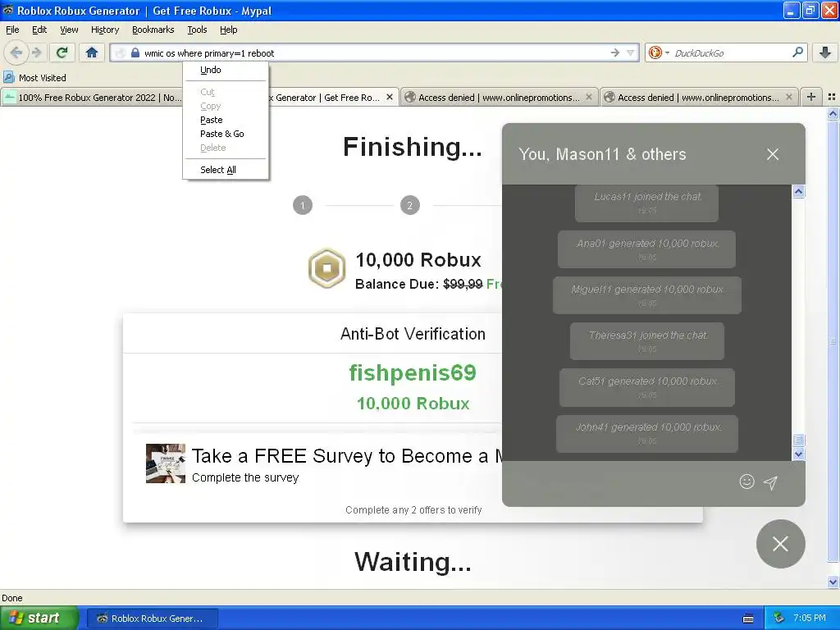The width and height of the screenshot is (840, 630).
Task: Click step 1 progress circle
Action: click(303, 205)
